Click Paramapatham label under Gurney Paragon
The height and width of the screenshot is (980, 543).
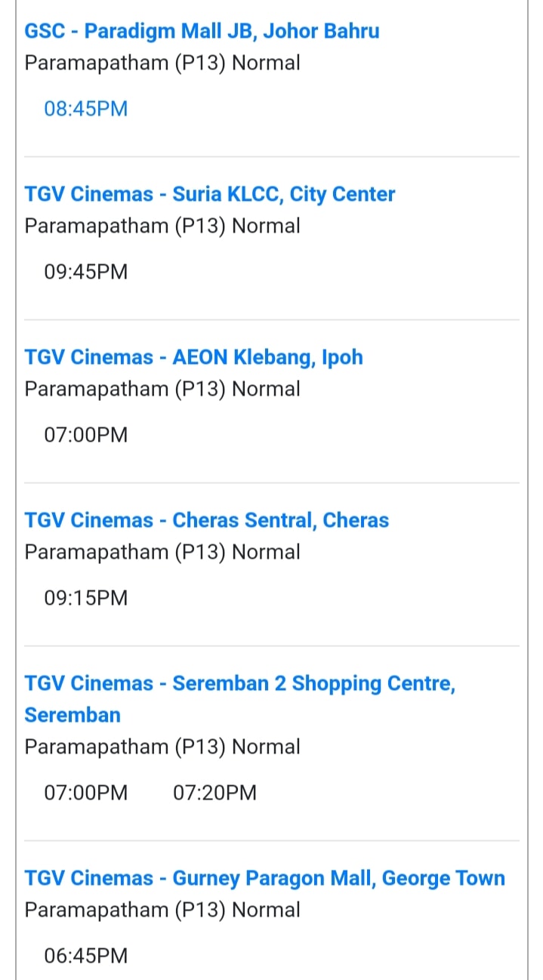pyautogui.click(x=162, y=911)
